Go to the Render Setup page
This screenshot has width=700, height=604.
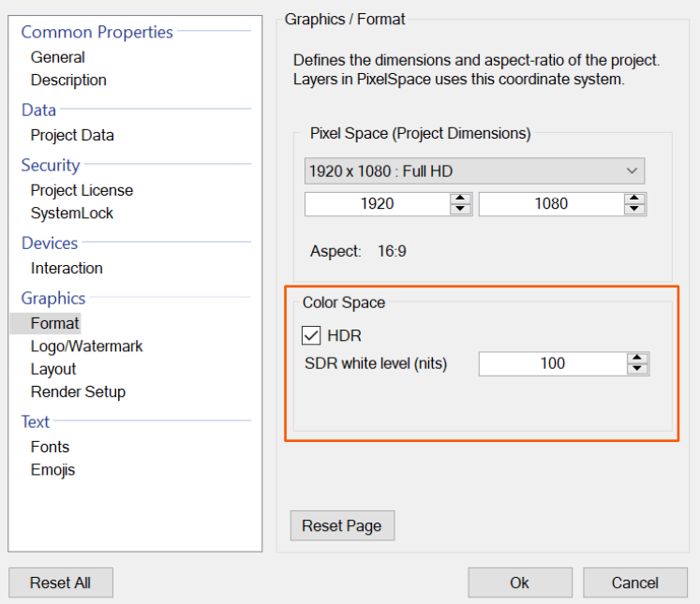point(78,392)
